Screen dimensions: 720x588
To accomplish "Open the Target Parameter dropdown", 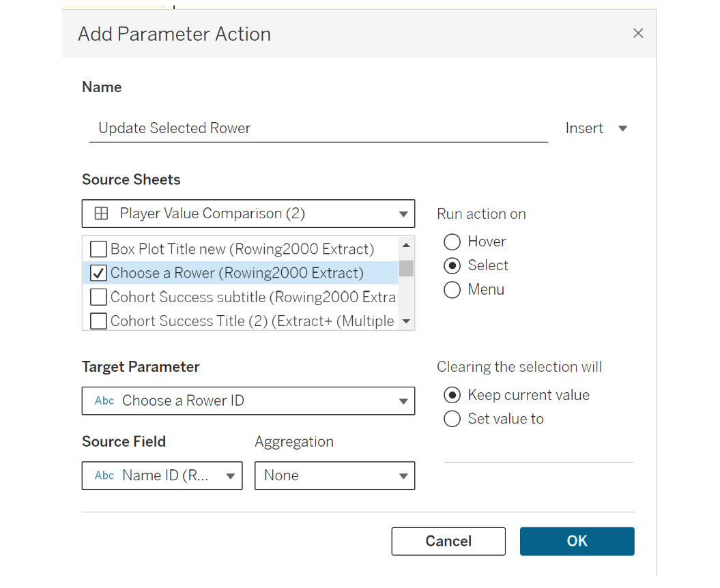I will pyautogui.click(x=248, y=400).
